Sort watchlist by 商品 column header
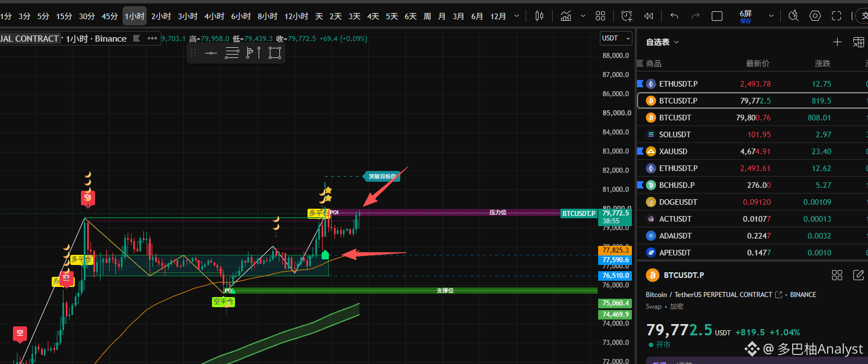 click(x=653, y=64)
